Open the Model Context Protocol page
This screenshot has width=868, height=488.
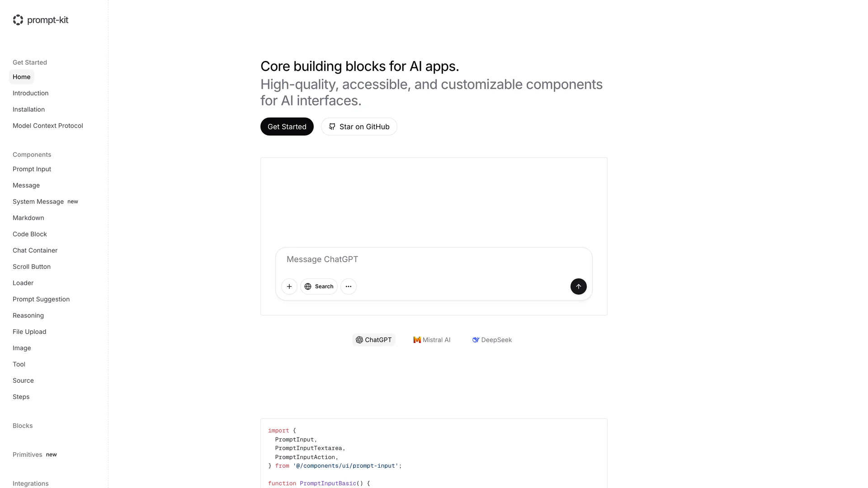click(x=48, y=126)
